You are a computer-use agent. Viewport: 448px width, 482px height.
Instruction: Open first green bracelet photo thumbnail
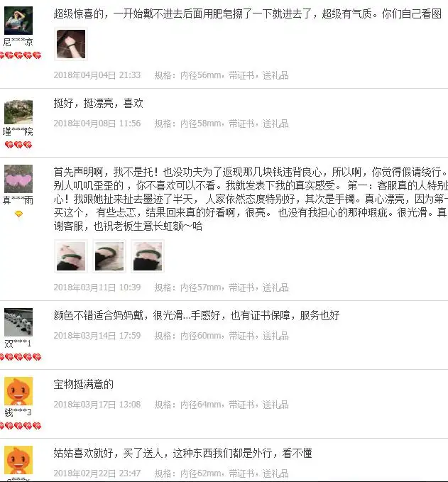point(71,256)
